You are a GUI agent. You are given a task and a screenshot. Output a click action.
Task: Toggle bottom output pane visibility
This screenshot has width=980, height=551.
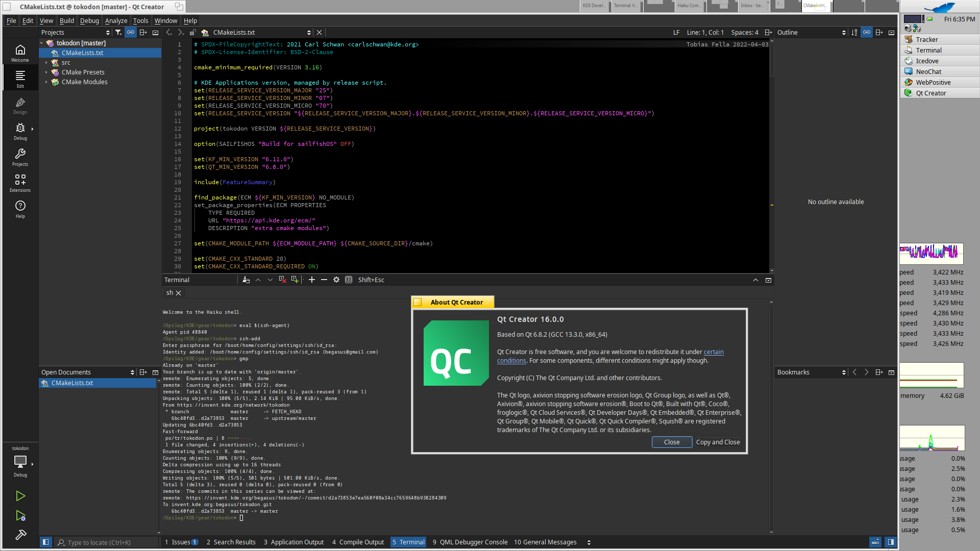tap(875, 542)
